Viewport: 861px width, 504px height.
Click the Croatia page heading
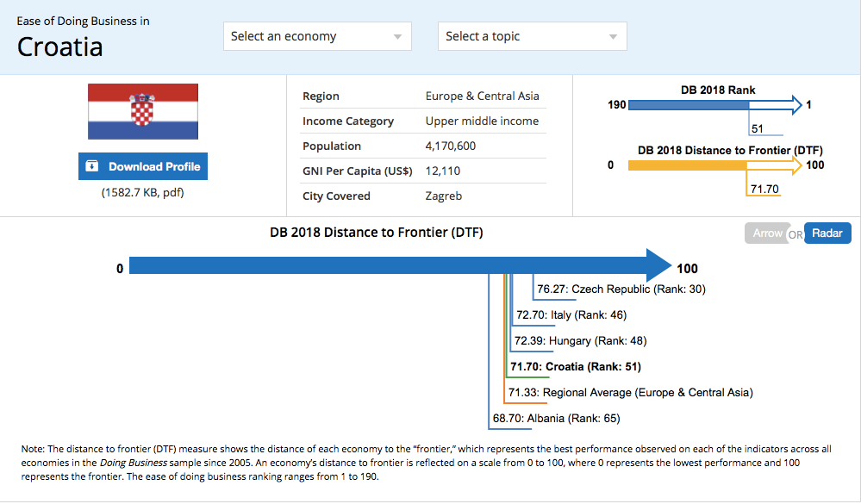point(59,47)
